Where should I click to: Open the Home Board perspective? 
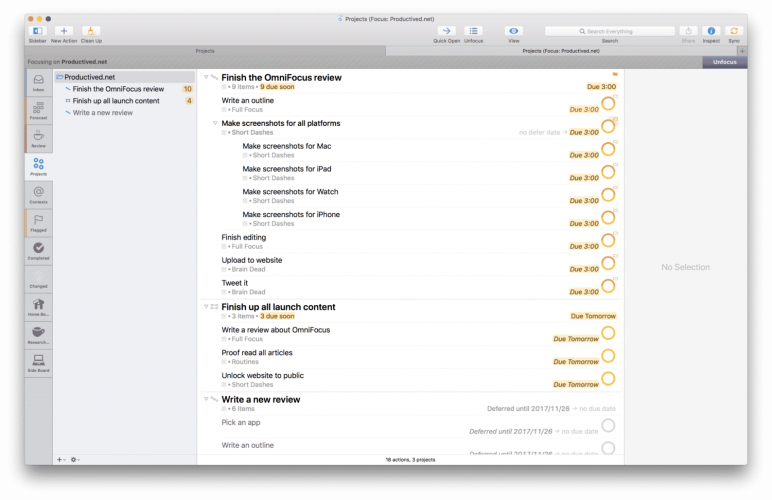[38, 307]
